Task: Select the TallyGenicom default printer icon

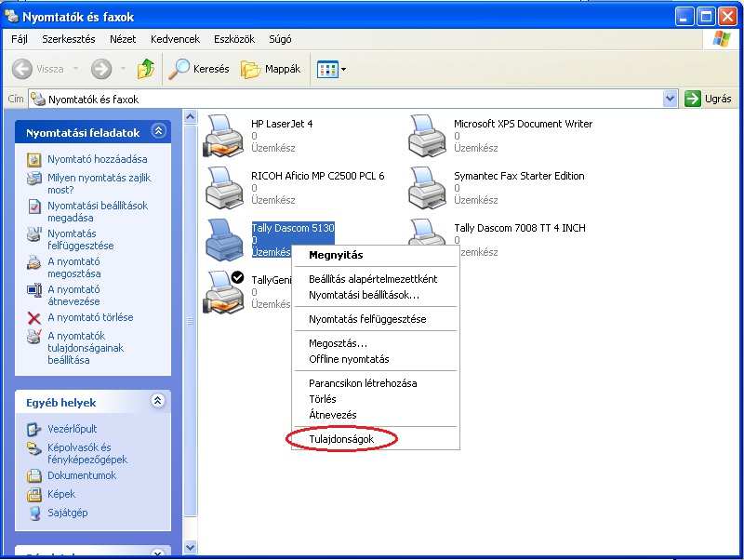Action: (223, 292)
